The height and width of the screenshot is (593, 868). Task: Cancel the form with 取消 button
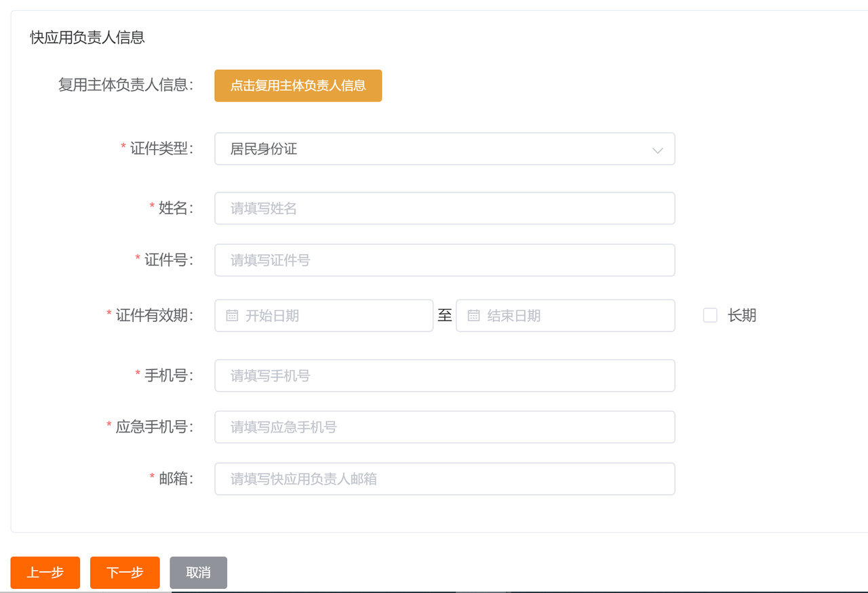[x=198, y=573]
